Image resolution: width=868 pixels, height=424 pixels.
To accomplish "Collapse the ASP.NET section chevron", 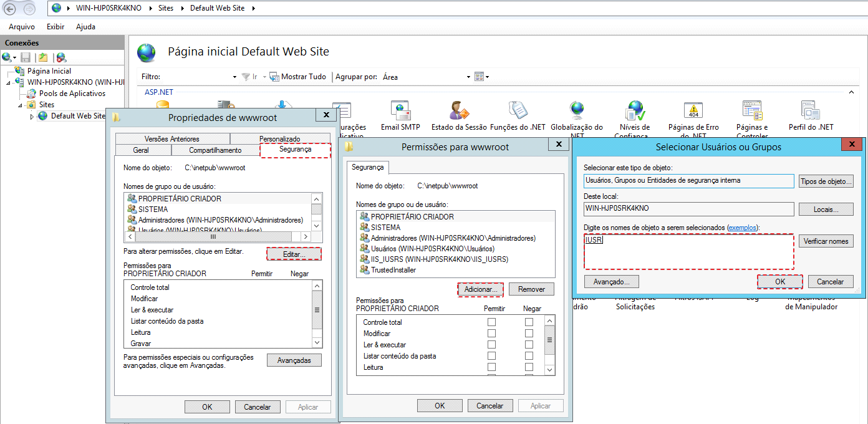I will tap(852, 92).
